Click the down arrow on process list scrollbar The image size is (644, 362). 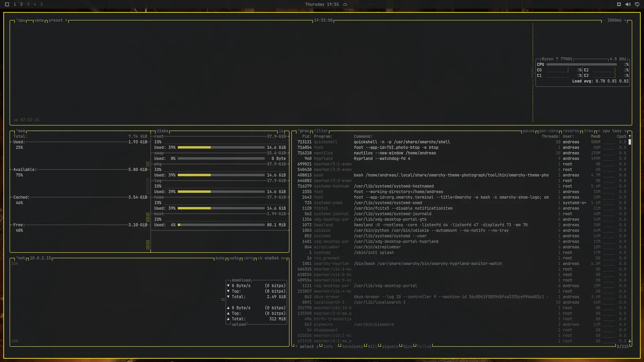coord(630,341)
